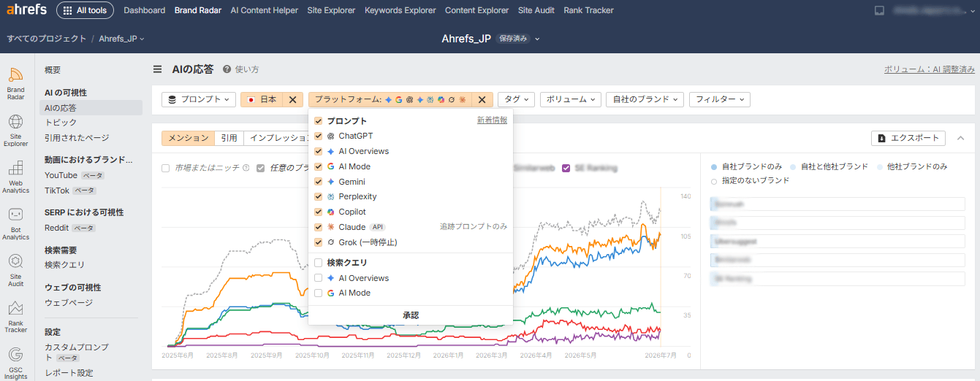Expand the Ahrefs_JP breadcrumb project dropdown

pyautogui.click(x=121, y=39)
